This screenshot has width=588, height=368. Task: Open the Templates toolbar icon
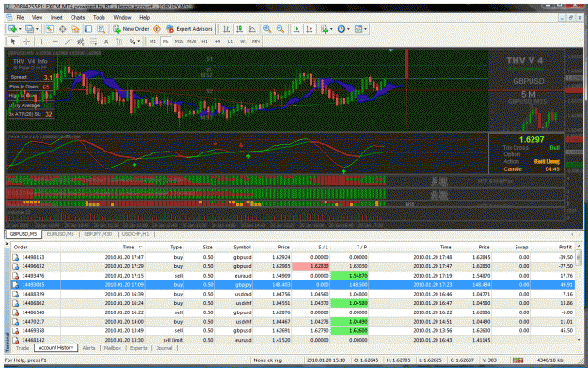click(358, 29)
